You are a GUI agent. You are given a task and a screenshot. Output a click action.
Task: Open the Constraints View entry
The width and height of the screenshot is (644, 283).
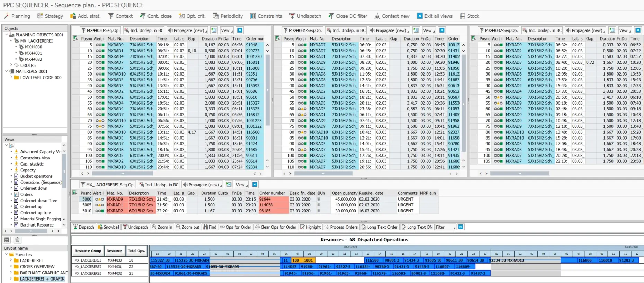point(35,158)
